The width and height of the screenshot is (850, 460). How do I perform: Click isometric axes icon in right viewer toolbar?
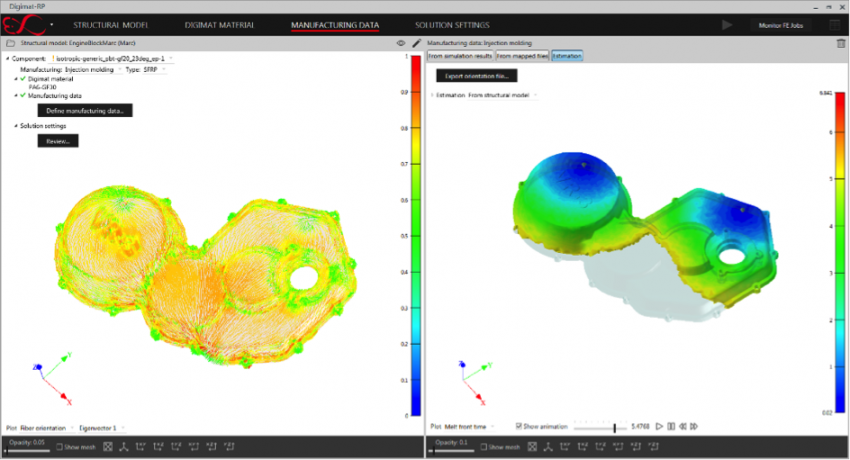coord(548,446)
